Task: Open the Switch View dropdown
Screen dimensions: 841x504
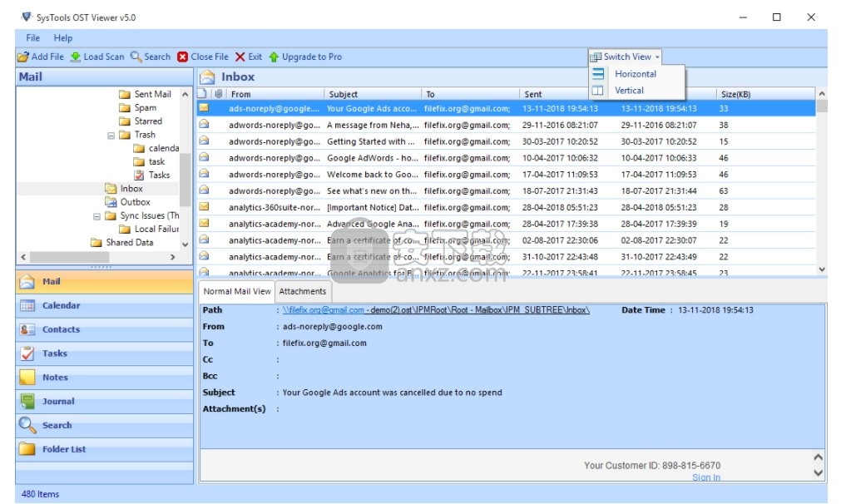Action: 626,57
